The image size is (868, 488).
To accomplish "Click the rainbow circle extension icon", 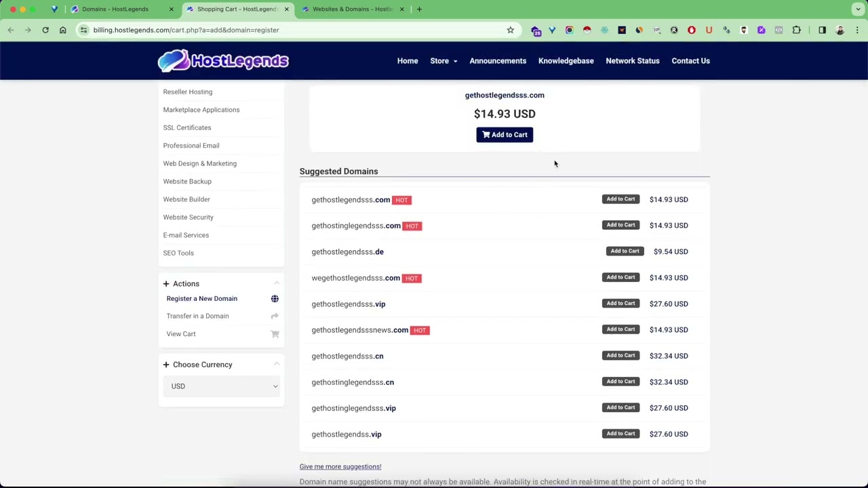I will [569, 30].
